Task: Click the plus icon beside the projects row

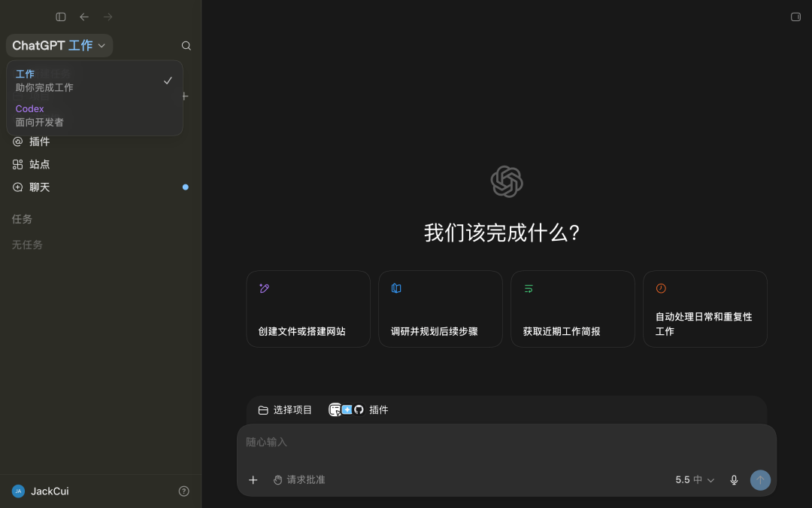Action: click(x=185, y=96)
